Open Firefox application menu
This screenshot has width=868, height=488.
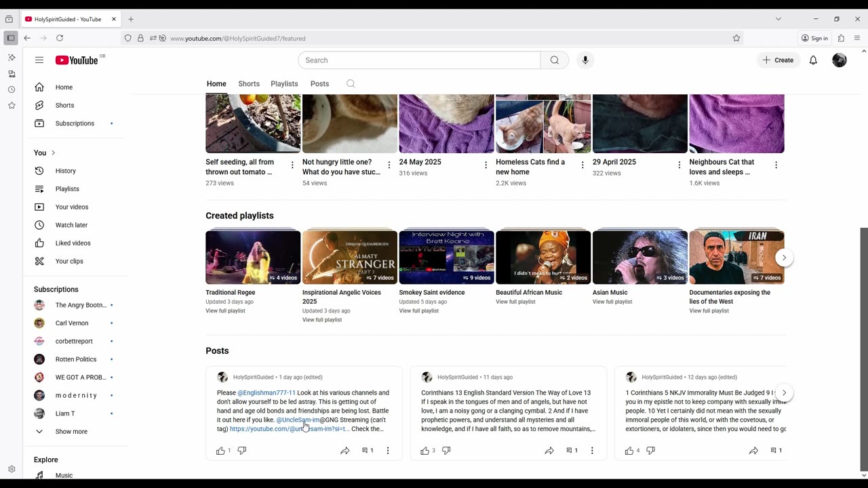point(857,39)
